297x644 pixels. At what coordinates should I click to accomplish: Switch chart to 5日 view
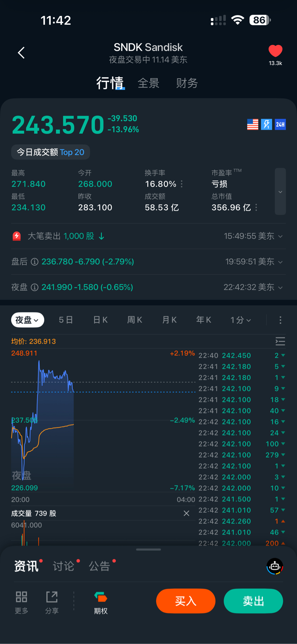click(x=66, y=320)
